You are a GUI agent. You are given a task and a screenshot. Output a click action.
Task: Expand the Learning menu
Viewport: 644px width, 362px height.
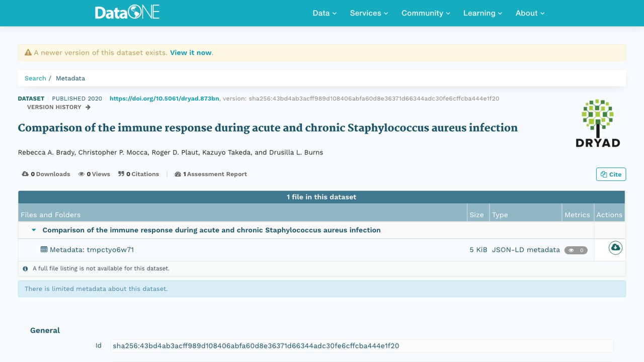[482, 13]
